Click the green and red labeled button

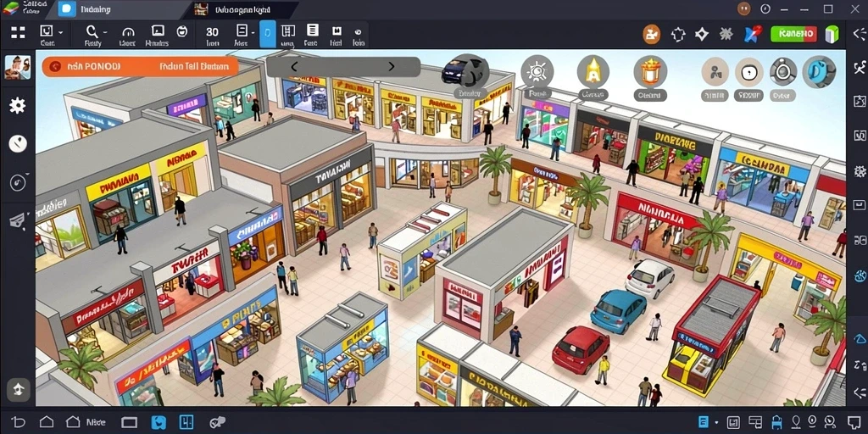click(x=793, y=34)
